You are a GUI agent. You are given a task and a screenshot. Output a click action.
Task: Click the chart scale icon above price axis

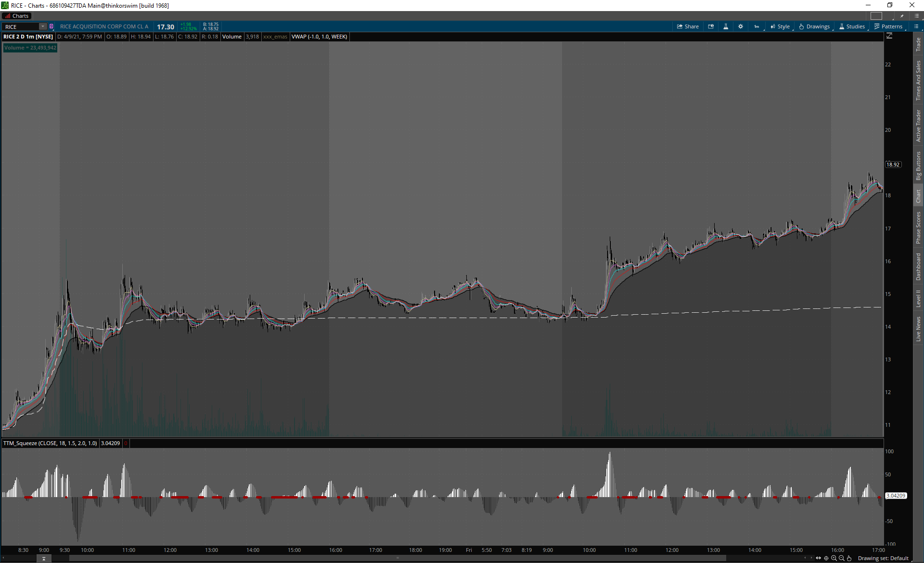[x=889, y=36]
